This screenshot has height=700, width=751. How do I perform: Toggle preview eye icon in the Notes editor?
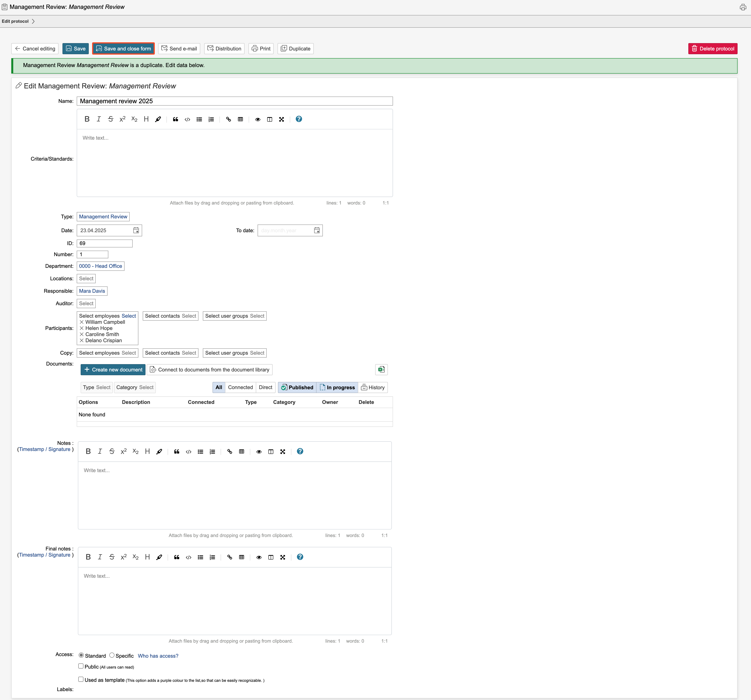pyautogui.click(x=259, y=452)
